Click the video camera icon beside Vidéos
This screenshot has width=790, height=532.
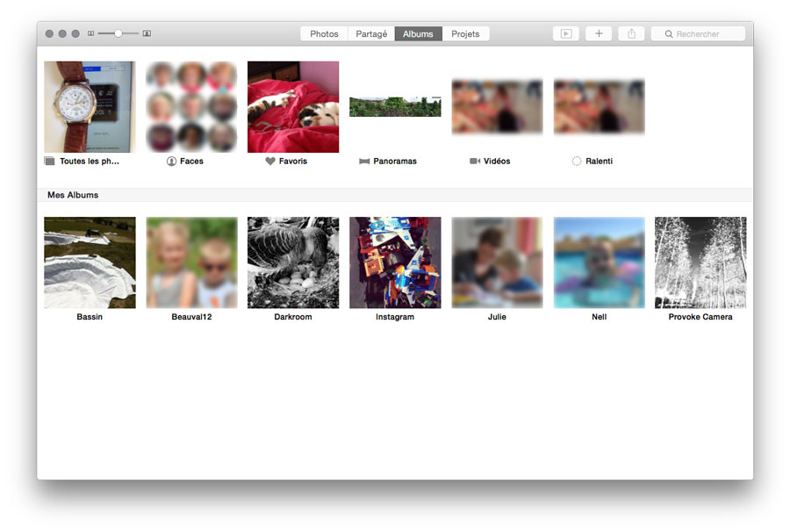(475, 162)
